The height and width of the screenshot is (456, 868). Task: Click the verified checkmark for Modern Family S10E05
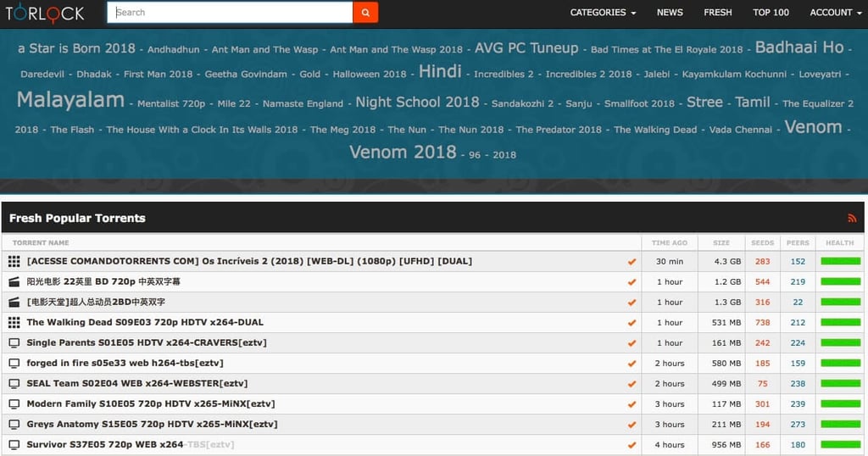click(632, 404)
